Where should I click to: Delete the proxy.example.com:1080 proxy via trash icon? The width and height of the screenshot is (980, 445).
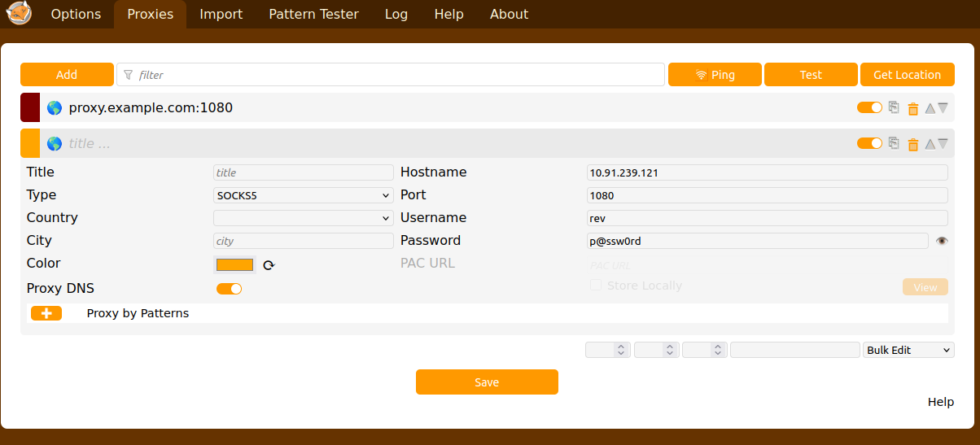[912, 108]
